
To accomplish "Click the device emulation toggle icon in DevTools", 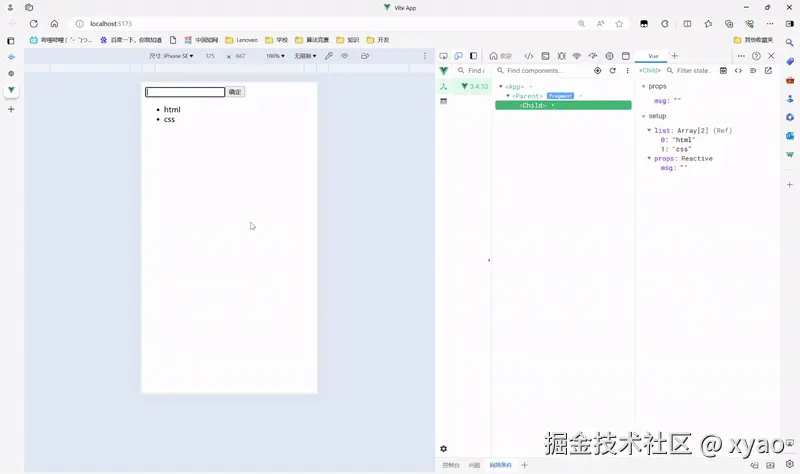I will click(458, 56).
